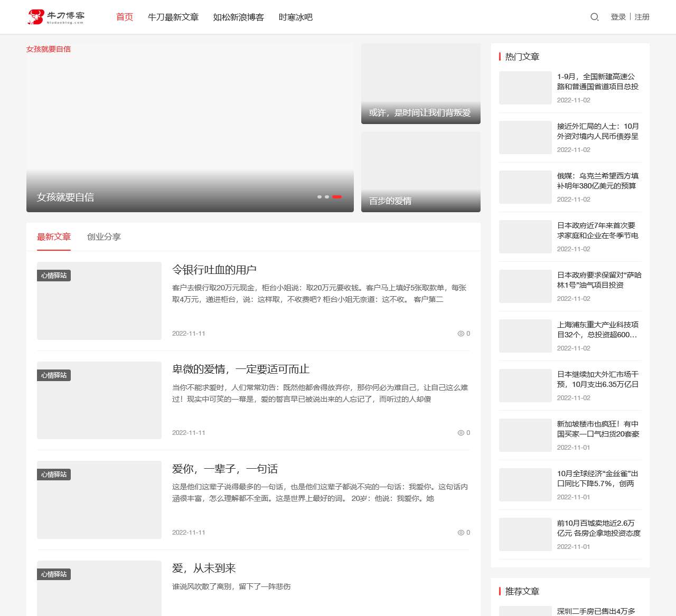Click thumbnail beside 俄媒：乌克兰希望西方
Image resolution: width=676 pixels, height=616 pixels.
coord(525,187)
